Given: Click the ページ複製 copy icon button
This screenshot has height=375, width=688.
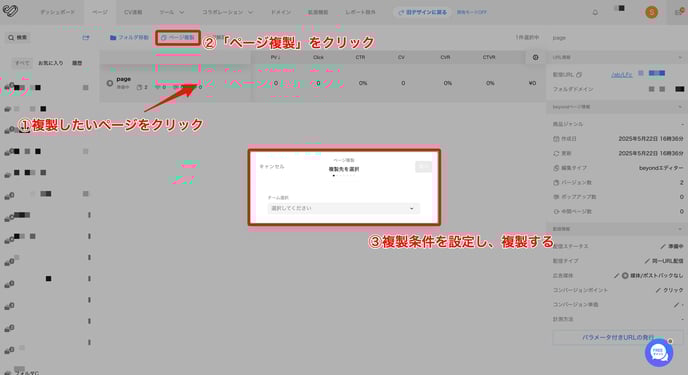Looking at the screenshot, I should (178, 38).
